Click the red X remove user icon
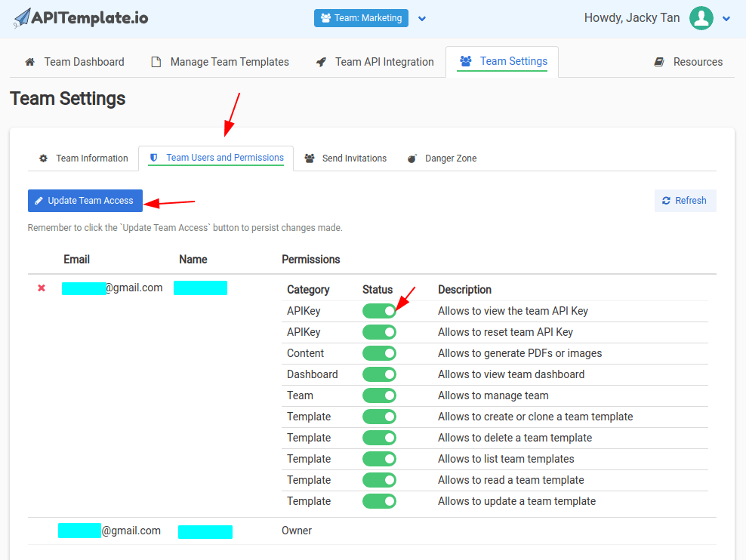 click(x=42, y=288)
